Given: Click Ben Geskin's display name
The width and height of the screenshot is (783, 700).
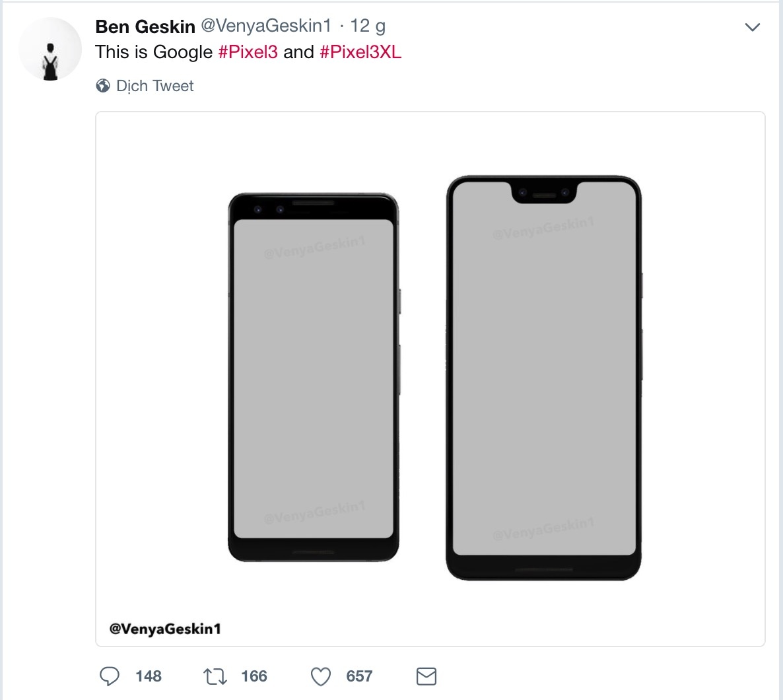Looking at the screenshot, I should coord(145,26).
